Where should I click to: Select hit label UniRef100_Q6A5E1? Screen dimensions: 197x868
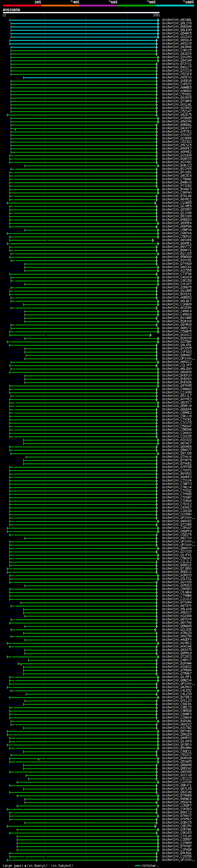[177, 243]
